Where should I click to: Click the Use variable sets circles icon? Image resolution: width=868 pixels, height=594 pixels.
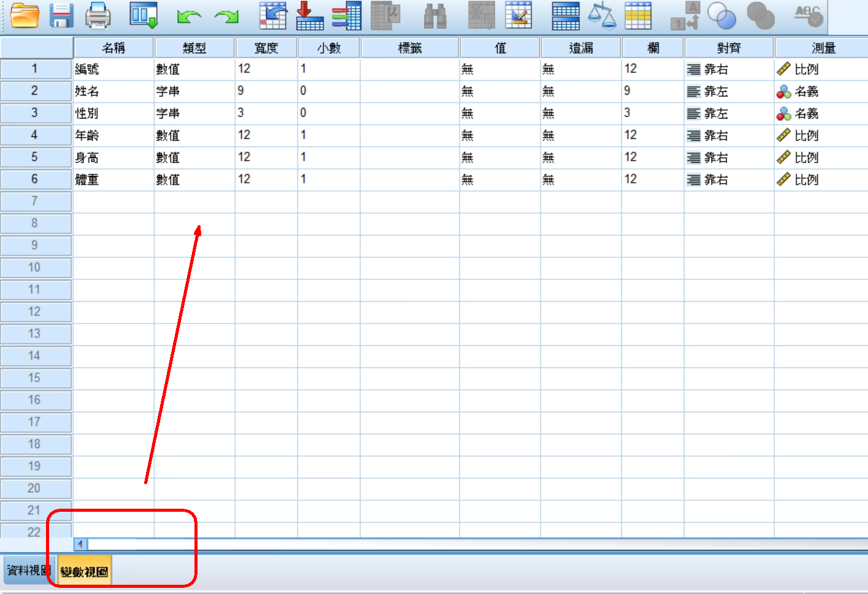(x=721, y=15)
